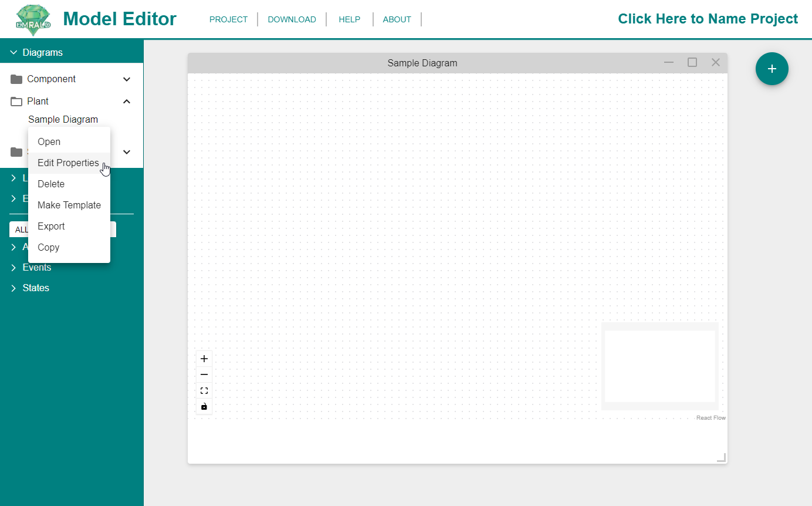Zoom in on the Sample Diagram canvas

[204, 359]
